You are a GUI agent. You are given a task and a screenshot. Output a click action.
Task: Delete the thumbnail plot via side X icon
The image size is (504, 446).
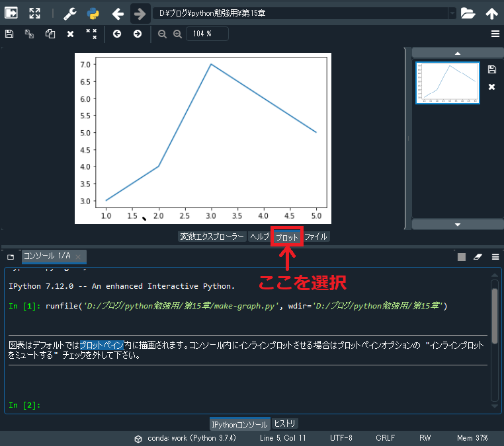492,87
